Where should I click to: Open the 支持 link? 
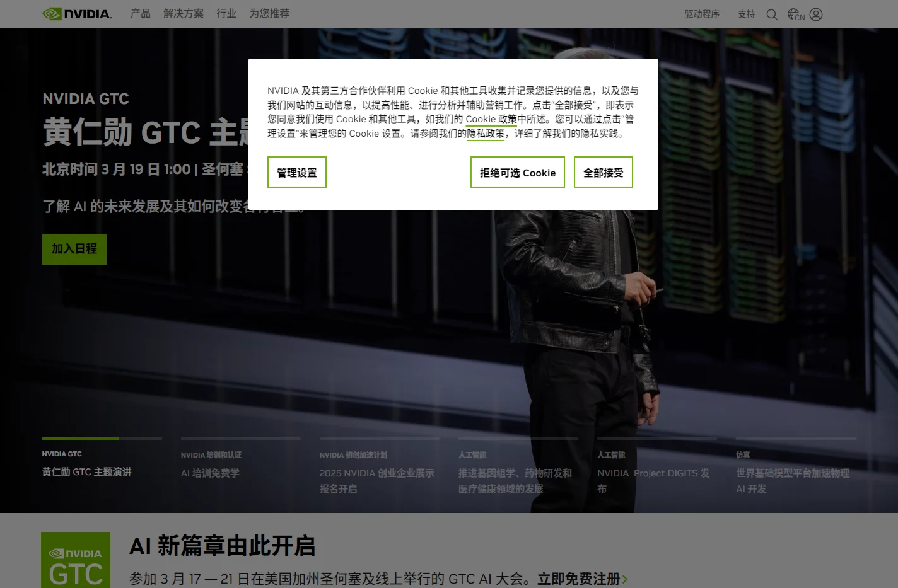pos(746,14)
